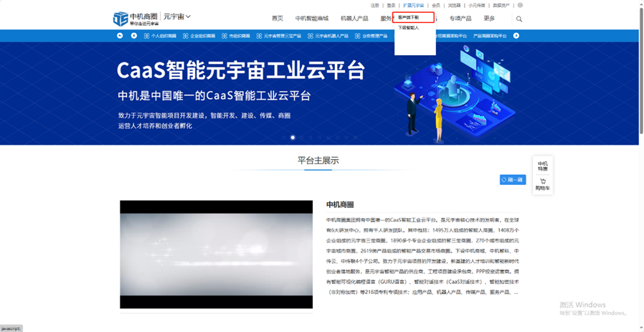Click the 登录 link in the top bar
The height and width of the screenshot is (332, 644).
391,5
